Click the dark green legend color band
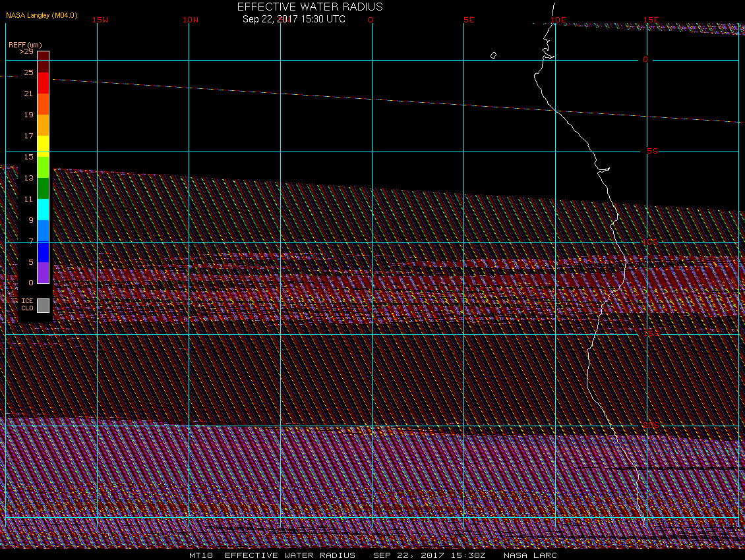The height and width of the screenshot is (560, 745). [43, 188]
